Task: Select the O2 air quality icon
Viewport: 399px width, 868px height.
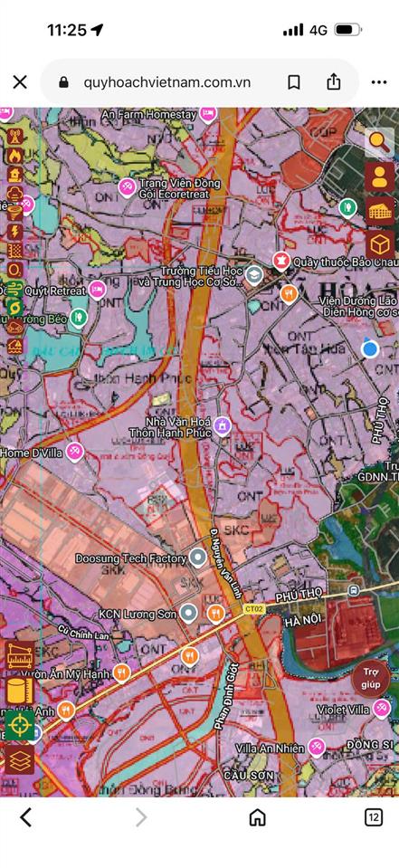Action: click(14, 270)
